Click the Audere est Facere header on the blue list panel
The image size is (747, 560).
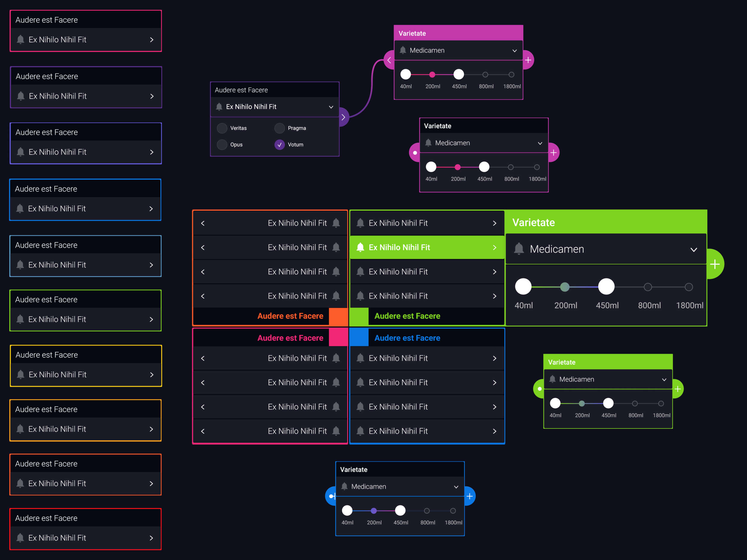pyautogui.click(x=407, y=338)
